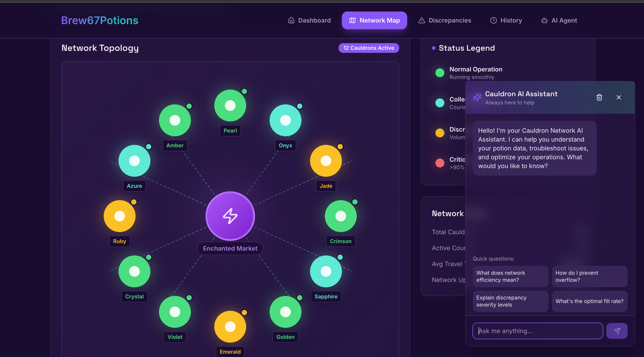Select the Emerald cauldron node
This screenshot has height=357, width=644.
230,326
